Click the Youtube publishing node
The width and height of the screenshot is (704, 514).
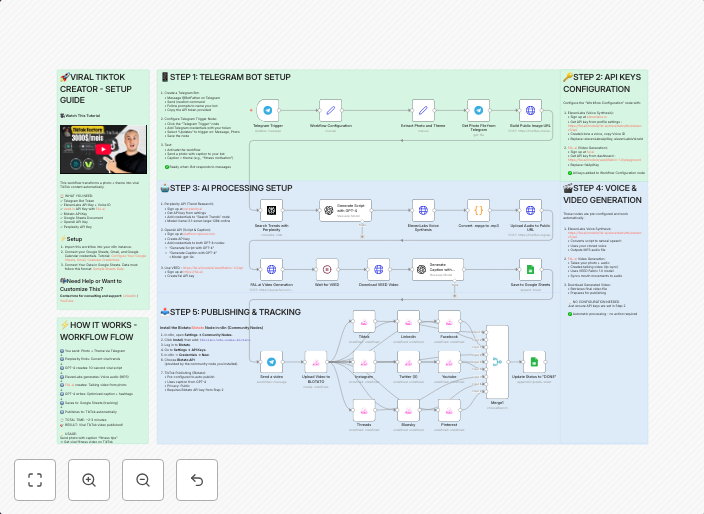[x=449, y=361]
